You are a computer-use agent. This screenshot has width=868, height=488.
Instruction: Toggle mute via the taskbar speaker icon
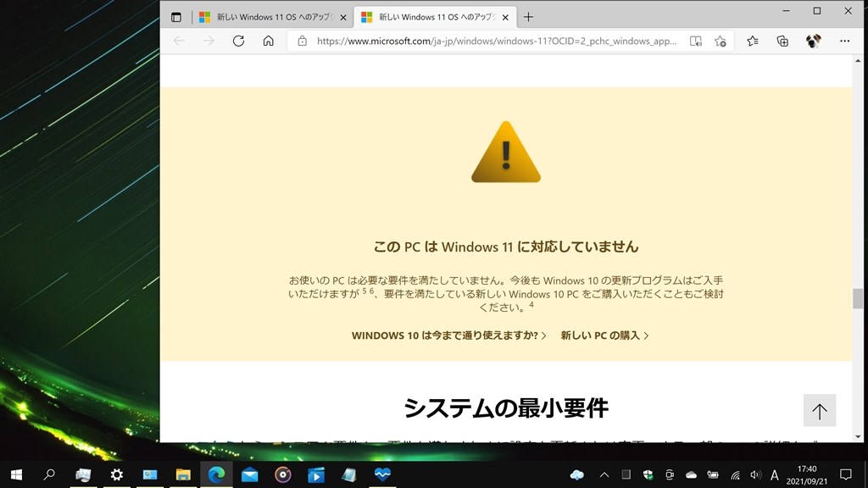click(754, 475)
